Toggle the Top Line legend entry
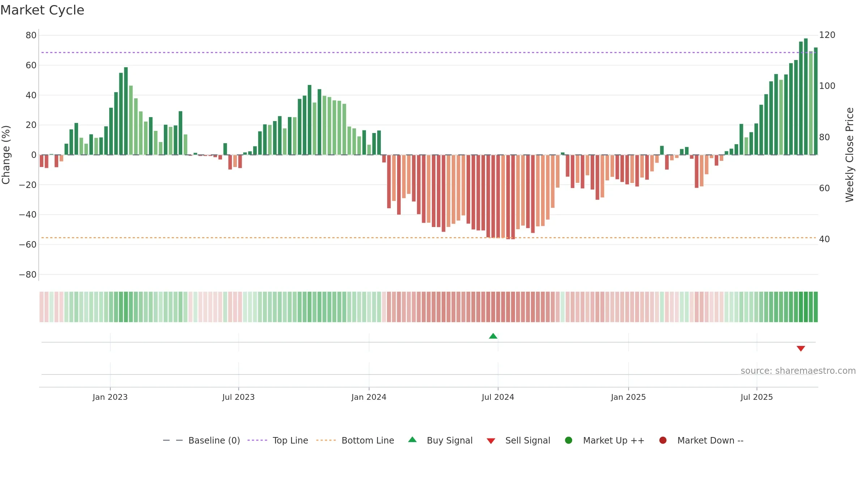The width and height of the screenshot is (868, 488). [278, 440]
